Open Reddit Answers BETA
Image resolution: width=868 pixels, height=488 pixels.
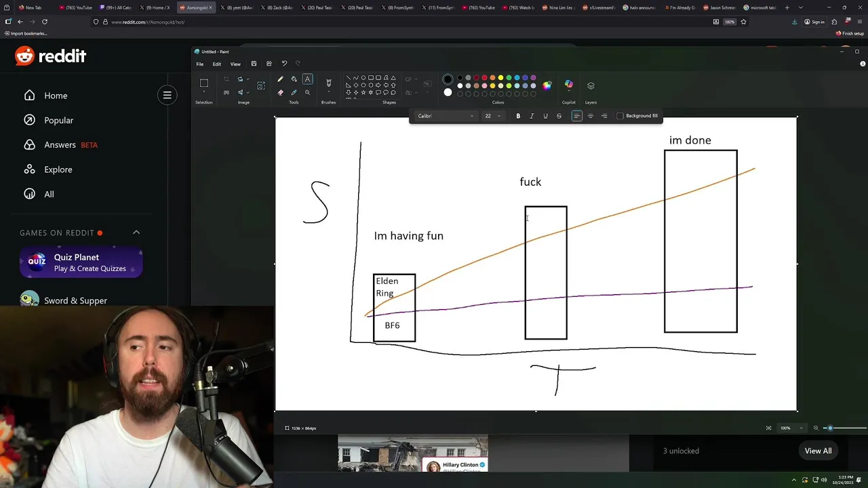pyautogui.click(x=61, y=145)
